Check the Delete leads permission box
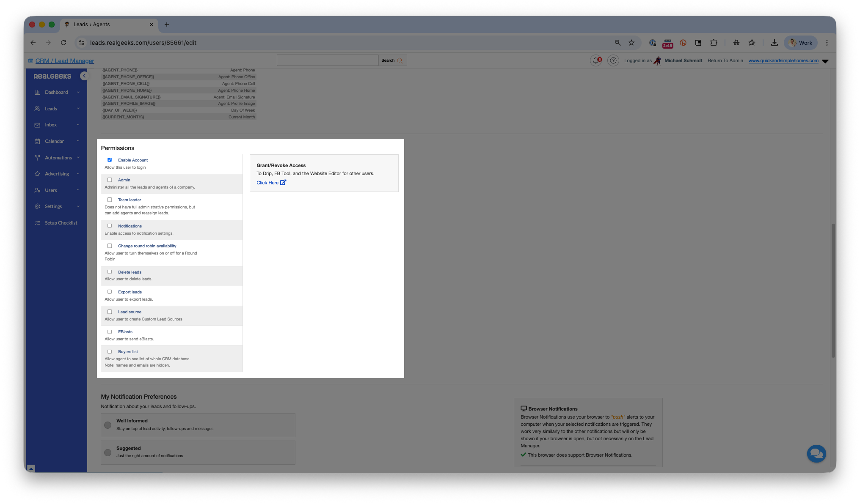The image size is (860, 504). tap(110, 272)
